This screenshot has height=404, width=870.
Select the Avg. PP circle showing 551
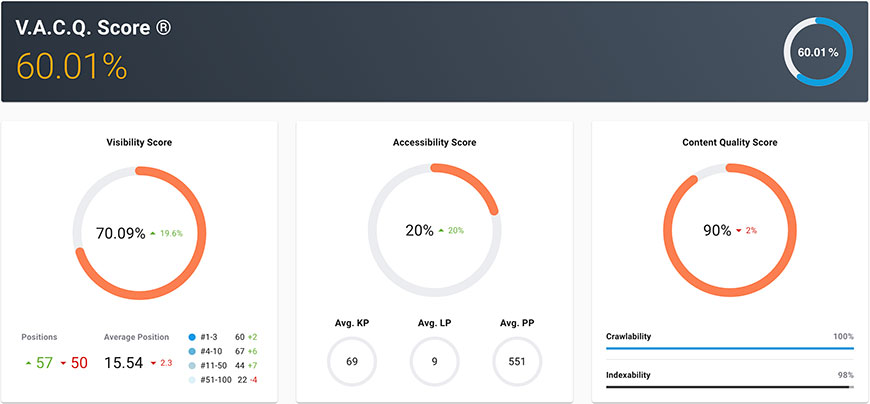point(517,361)
